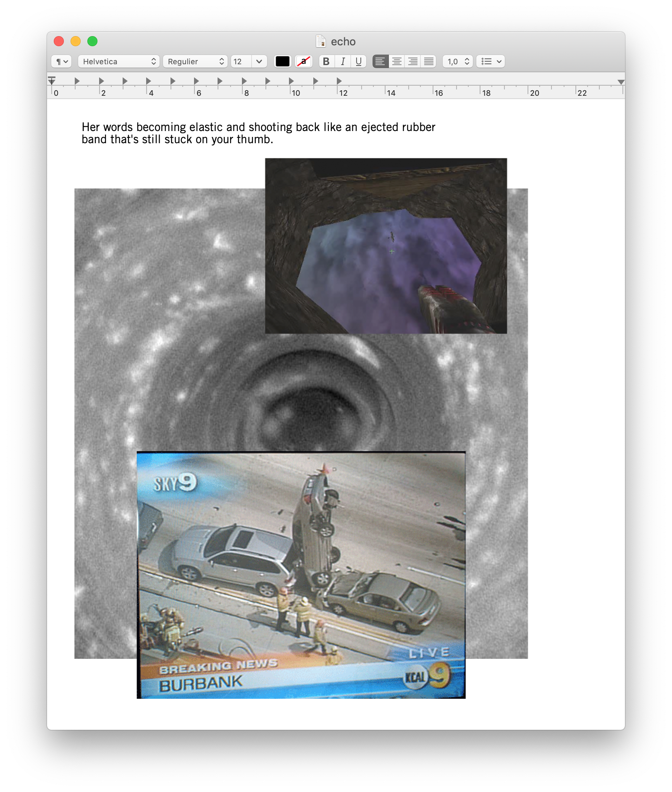The width and height of the screenshot is (672, 792).
Task: Select the last tab stop before ruler mark 12
Action: [x=339, y=81]
